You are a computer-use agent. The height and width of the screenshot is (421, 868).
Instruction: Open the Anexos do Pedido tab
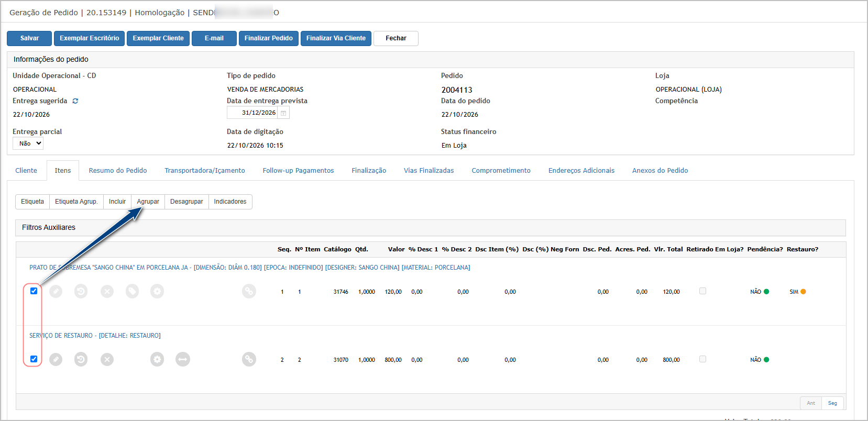pyautogui.click(x=660, y=171)
